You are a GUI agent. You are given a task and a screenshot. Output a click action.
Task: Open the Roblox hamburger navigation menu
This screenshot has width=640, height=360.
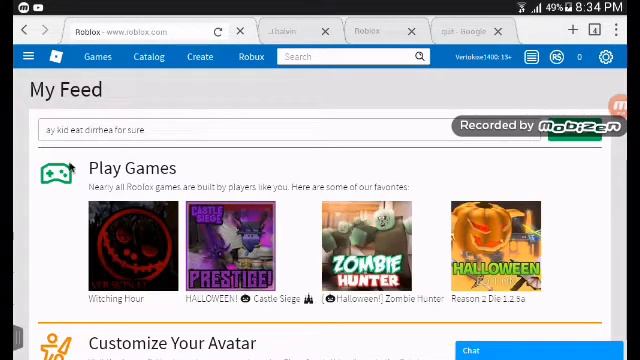pyautogui.click(x=29, y=56)
